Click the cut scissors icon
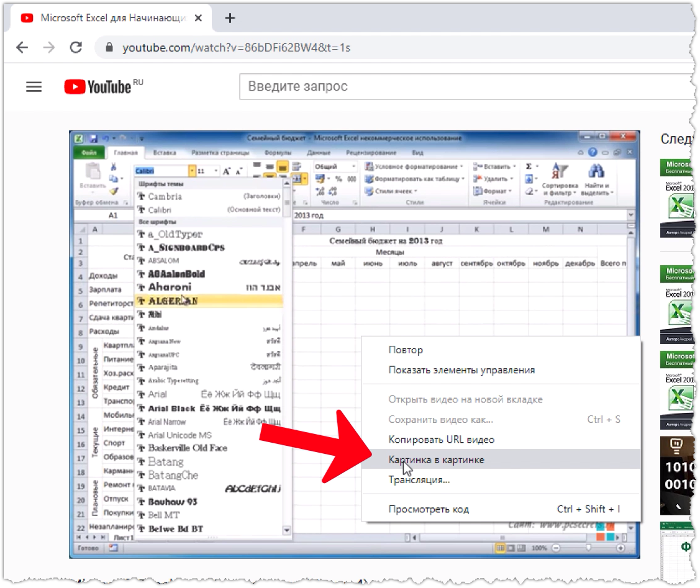 114,167
